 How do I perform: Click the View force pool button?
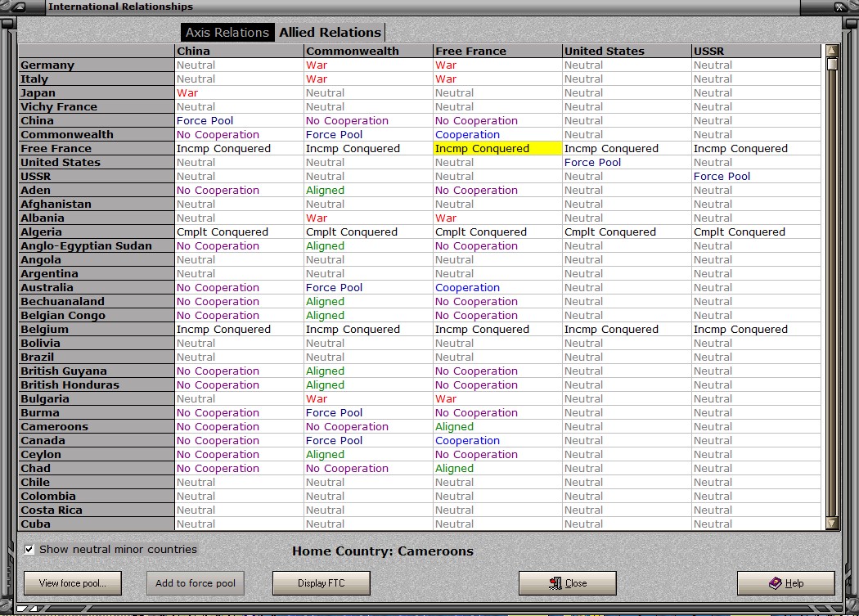coord(72,583)
